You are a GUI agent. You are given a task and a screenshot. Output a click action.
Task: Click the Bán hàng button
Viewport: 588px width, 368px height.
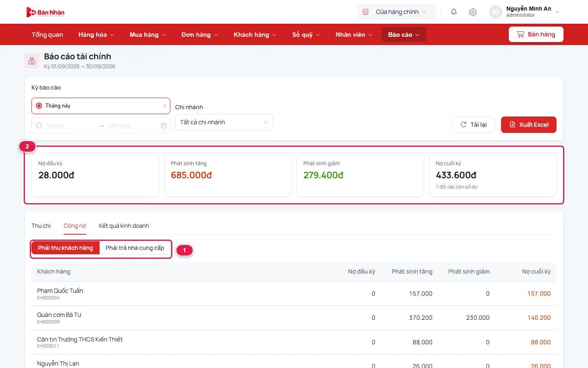pyautogui.click(x=536, y=34)
